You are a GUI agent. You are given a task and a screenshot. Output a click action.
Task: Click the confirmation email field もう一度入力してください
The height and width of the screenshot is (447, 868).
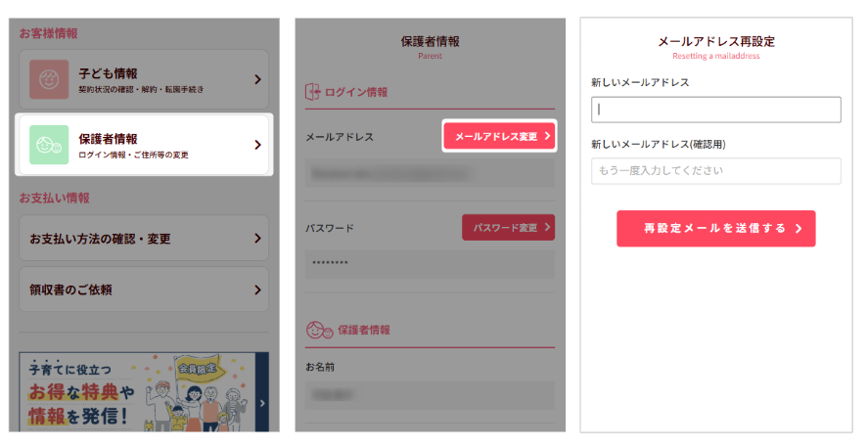[715, 171]
